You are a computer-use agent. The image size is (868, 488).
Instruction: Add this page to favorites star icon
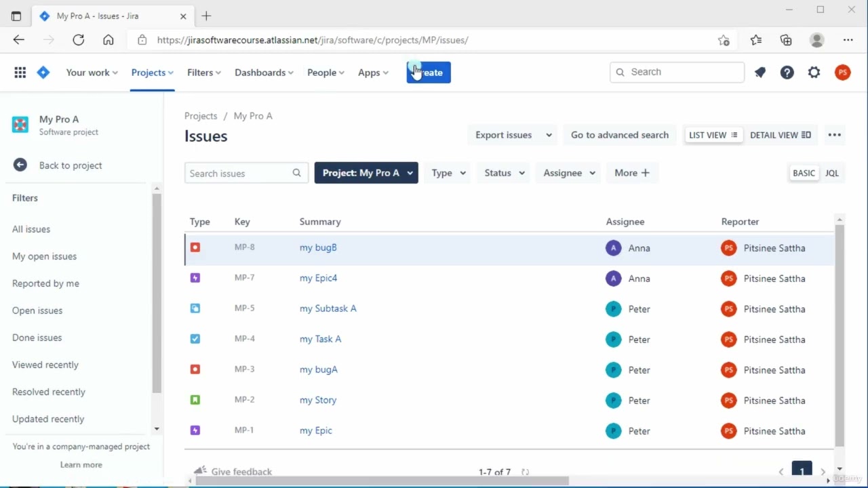(724, 40)
